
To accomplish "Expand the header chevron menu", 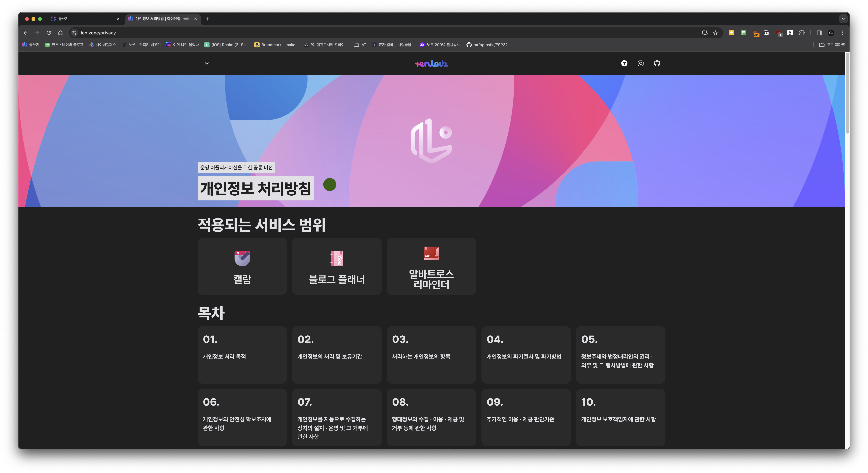I will pos(207,63).
